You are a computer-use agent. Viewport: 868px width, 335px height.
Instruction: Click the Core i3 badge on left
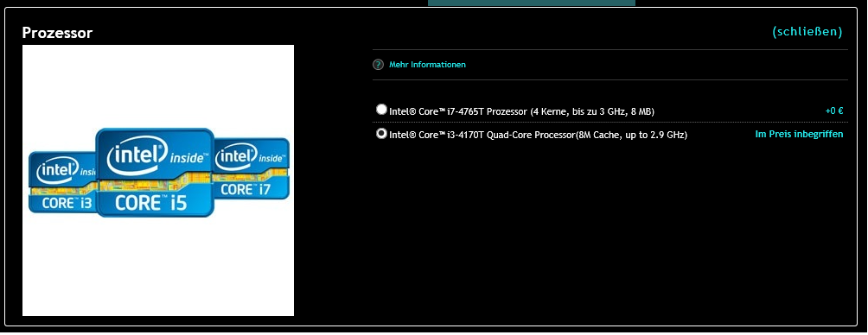[x=62, y=182]
